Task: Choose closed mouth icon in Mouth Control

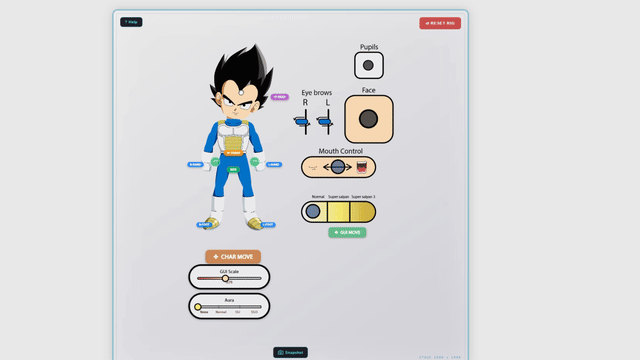Action: click(x=313, y=167)
